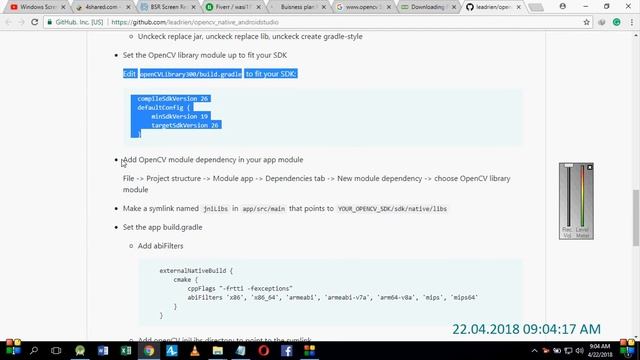Click the scrollbar down arrow
Viewport: 640px width, 360px height.
tap(636, 337)
